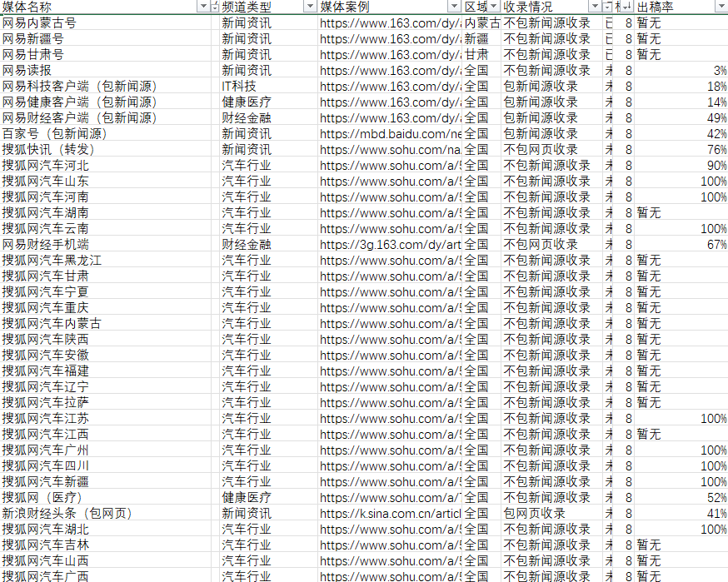Select the 搜狐网汽车云南 cell
This screenshot has width=728, height=582.
tap(106, 228)
